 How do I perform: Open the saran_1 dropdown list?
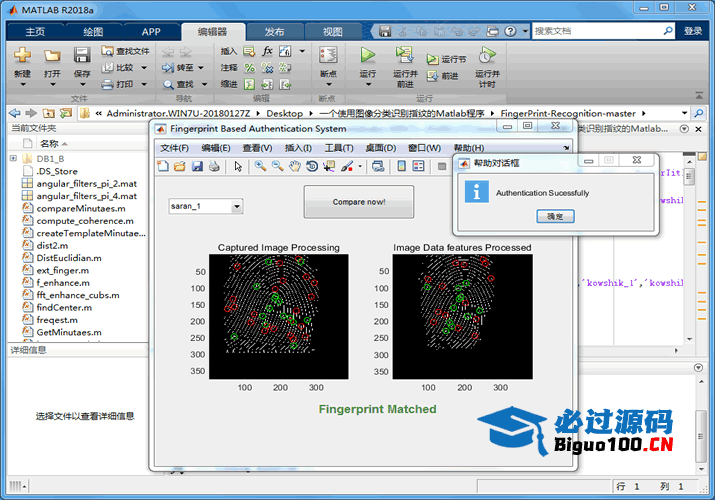pyautogui.click(x=237, y=206)
